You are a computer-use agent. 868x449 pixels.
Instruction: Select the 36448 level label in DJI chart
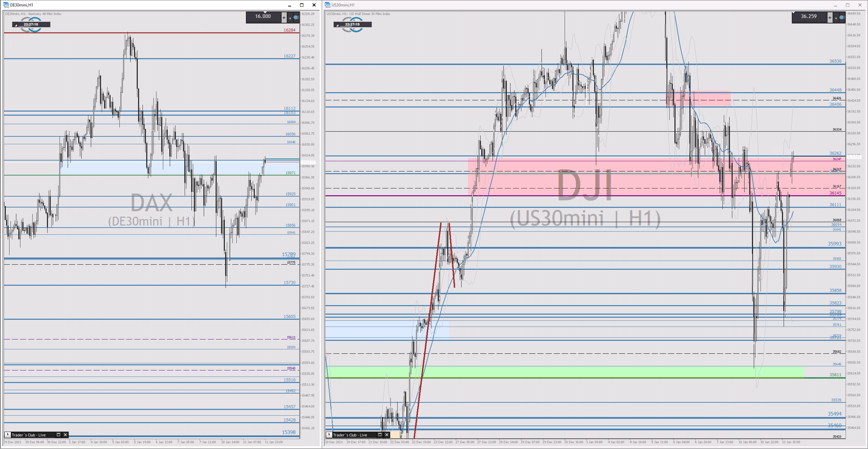click(835, 90)
